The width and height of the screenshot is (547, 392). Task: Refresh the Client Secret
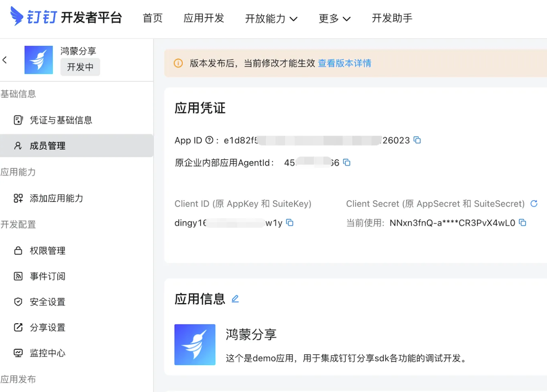[x=534, y=203]
